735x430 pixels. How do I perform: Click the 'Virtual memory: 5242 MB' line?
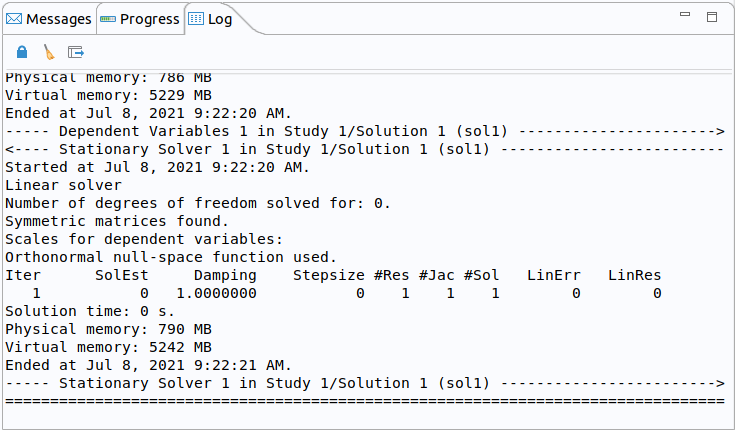(x=108, y=347)
